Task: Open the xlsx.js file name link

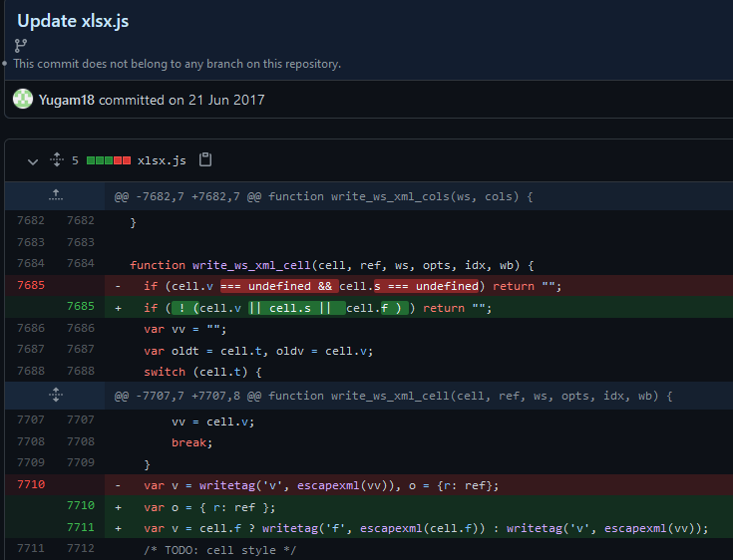Action: (x=162, y=160)
